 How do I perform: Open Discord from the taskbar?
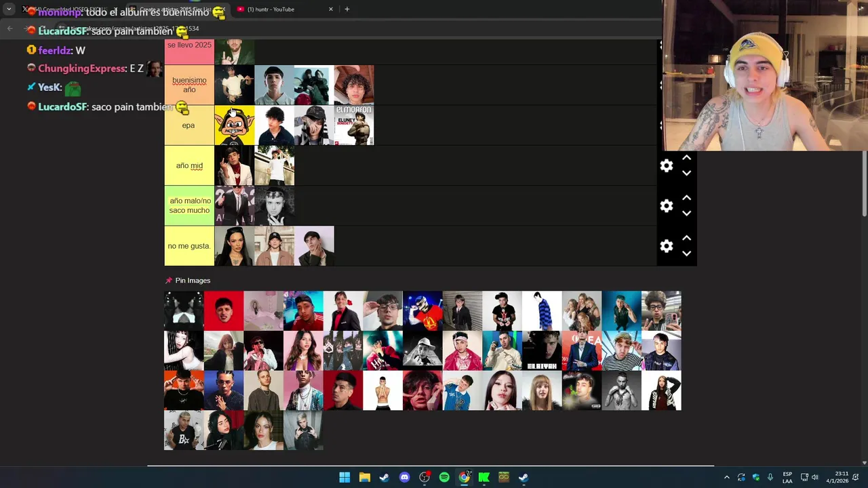(x=404, y=477)
